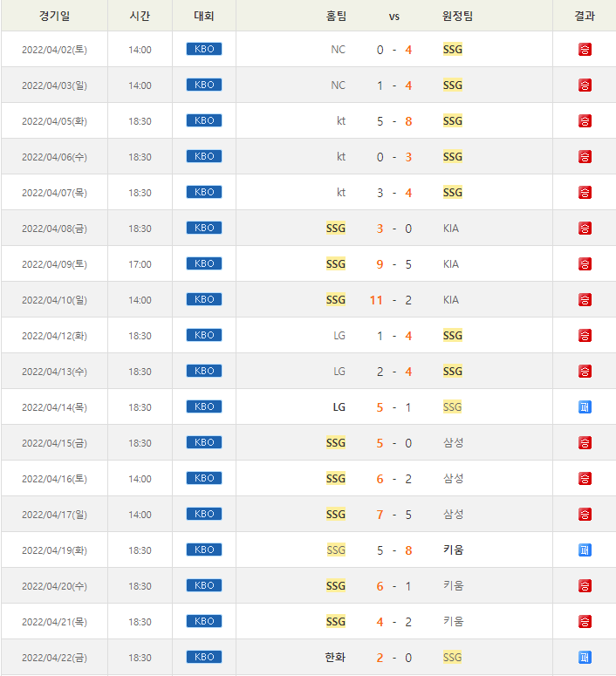
Task: Click the loss icon for 2022/04/19 game
Action: 585,550
